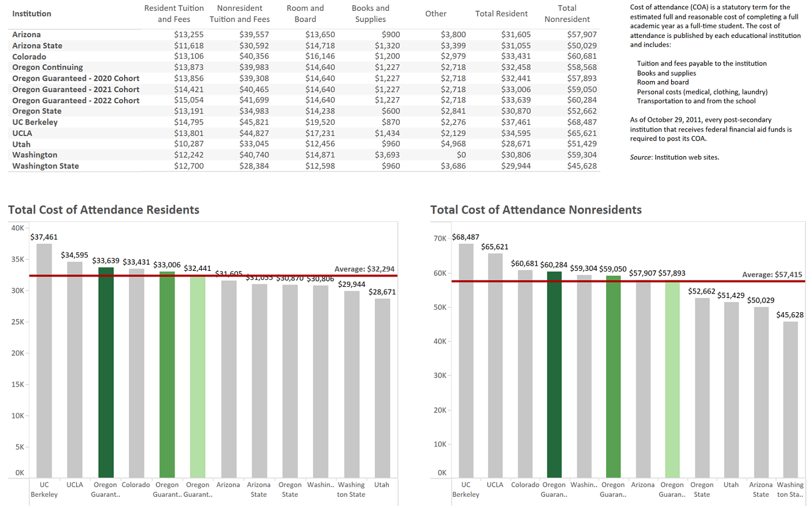Screen dimensions: 812x508
Task: Select the Arizona State row label
Action: [x=37, y=46]
